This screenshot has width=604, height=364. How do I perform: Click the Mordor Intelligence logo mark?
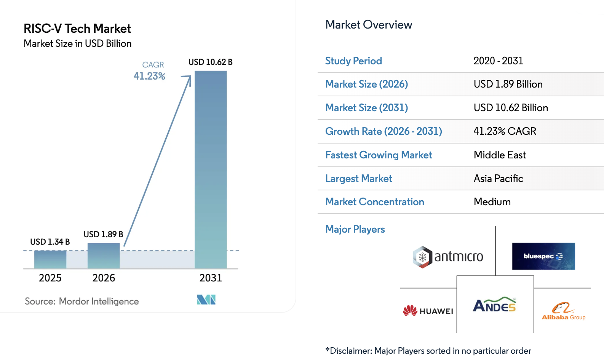pos(206,300)
